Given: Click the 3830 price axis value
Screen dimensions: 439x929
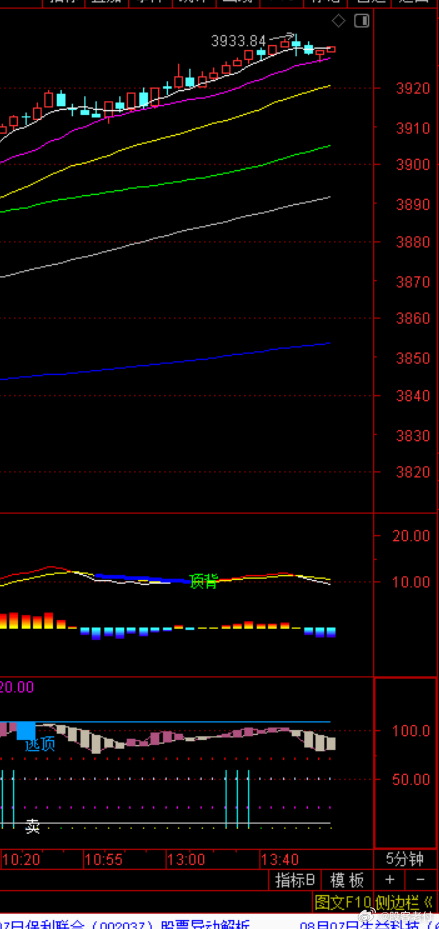Looking at the screenshot, I should coord(412,435).
